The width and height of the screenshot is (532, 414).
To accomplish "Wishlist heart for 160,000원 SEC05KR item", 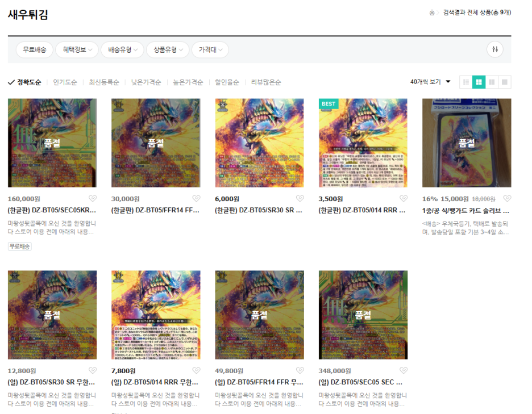I will (x=93, y=198).
